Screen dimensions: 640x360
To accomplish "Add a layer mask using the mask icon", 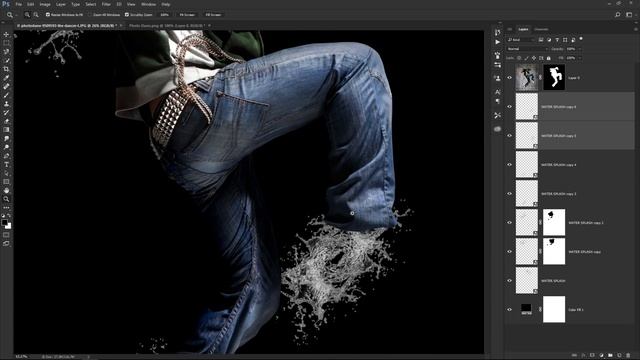I will pyautogui.click(x=592, y=356).
